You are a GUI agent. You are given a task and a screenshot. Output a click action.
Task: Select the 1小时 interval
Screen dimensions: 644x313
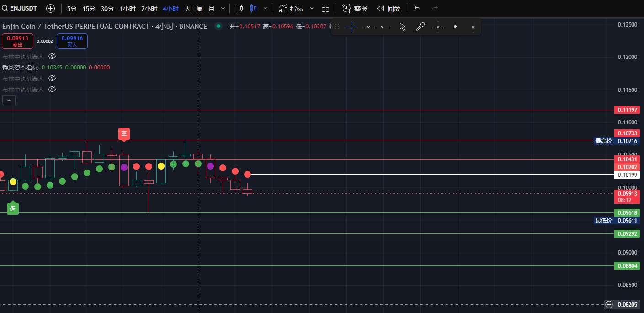click(x=128, y=8)
